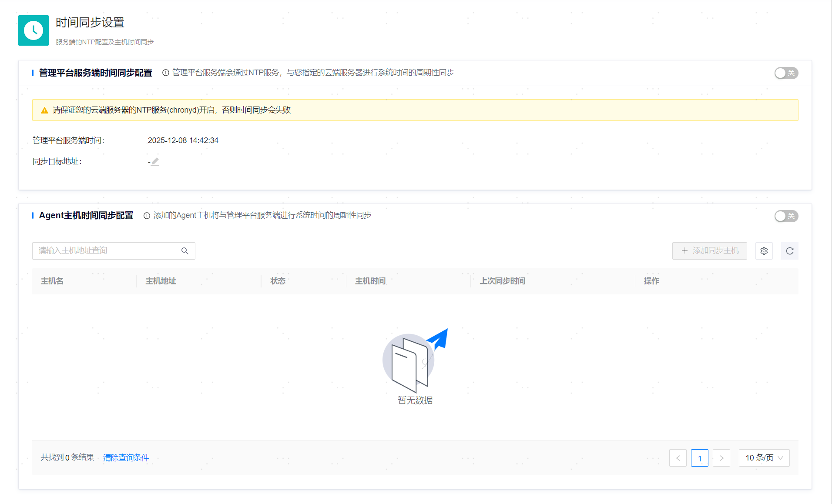Click the 状态 column header

click(x=278, y=281)
